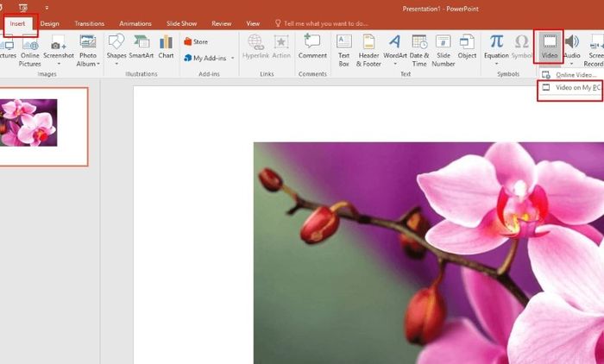The width and height of the screenshot is (604, 364).
Task: Insert a Text Box
Action: coord(344,50)
